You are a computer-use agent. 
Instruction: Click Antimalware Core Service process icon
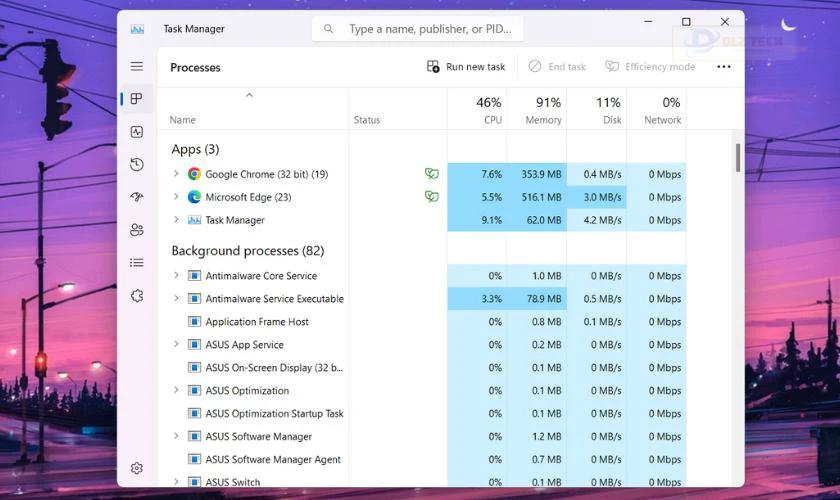pyautogui.click(x=194, y=275)
